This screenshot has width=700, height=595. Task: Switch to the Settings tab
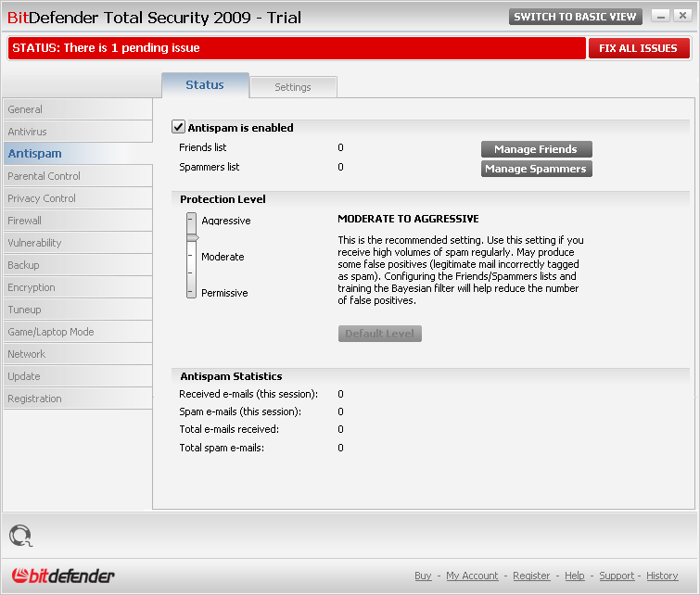(293, 87)
